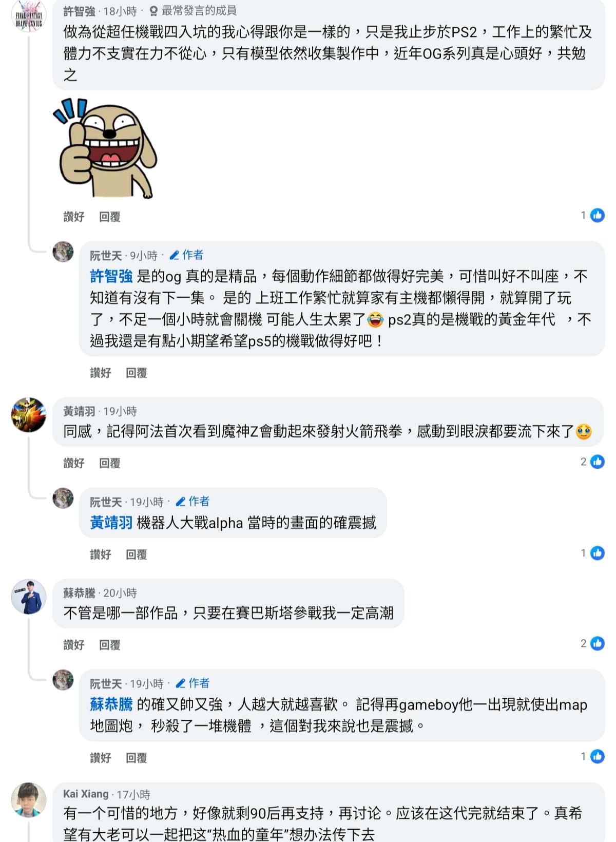Screen dimensions: 616x842
Task: Like 蘇恭騰's comment with 讚好
Action: pos(73,645)
